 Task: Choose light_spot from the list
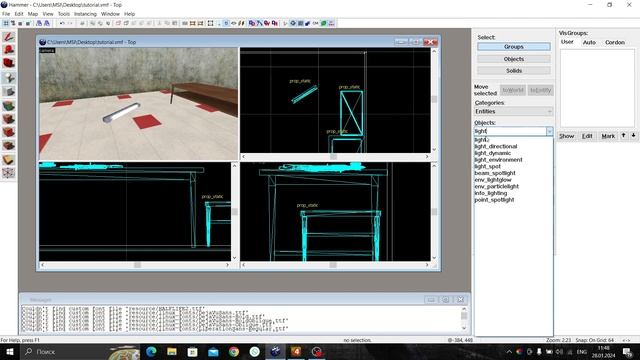point(487,167)
